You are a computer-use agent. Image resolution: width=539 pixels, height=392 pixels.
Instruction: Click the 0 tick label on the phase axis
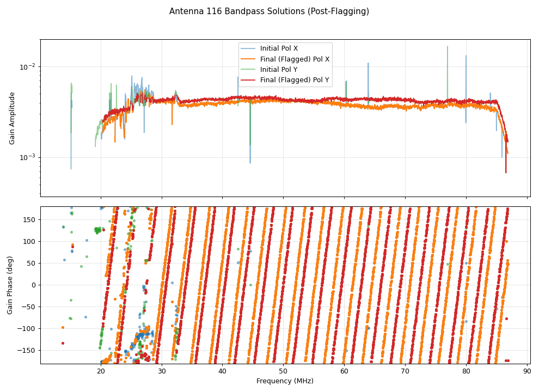(x=33, y=285)
